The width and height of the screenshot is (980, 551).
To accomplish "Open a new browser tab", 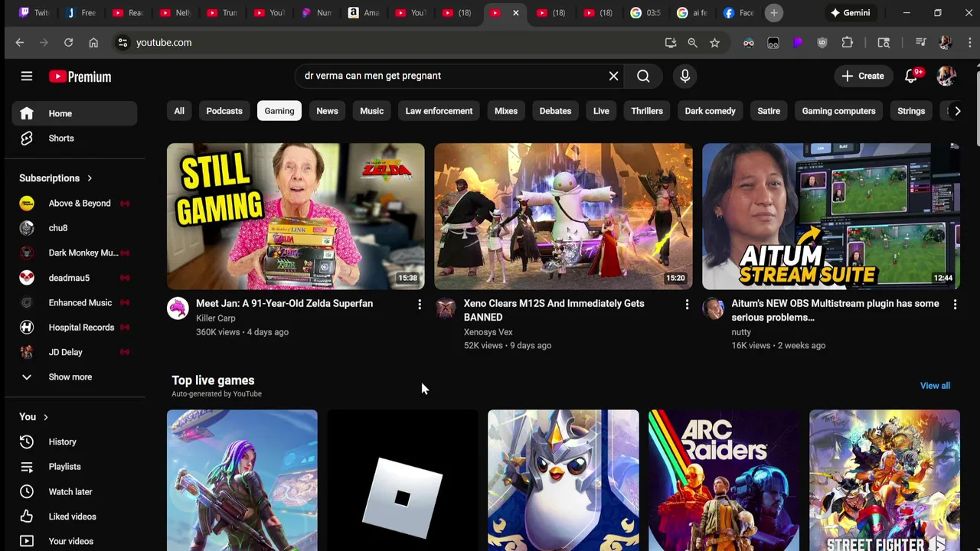I will [774, 13].
